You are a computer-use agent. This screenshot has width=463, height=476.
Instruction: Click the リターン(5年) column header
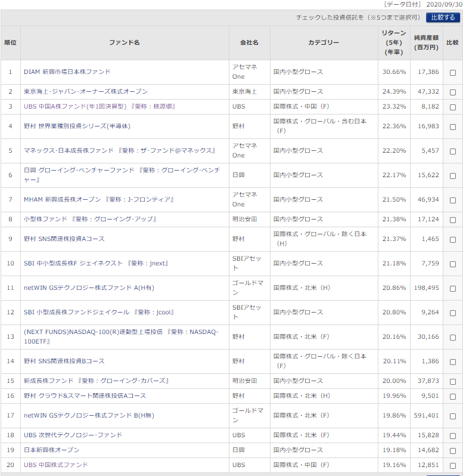click(394, 42)
